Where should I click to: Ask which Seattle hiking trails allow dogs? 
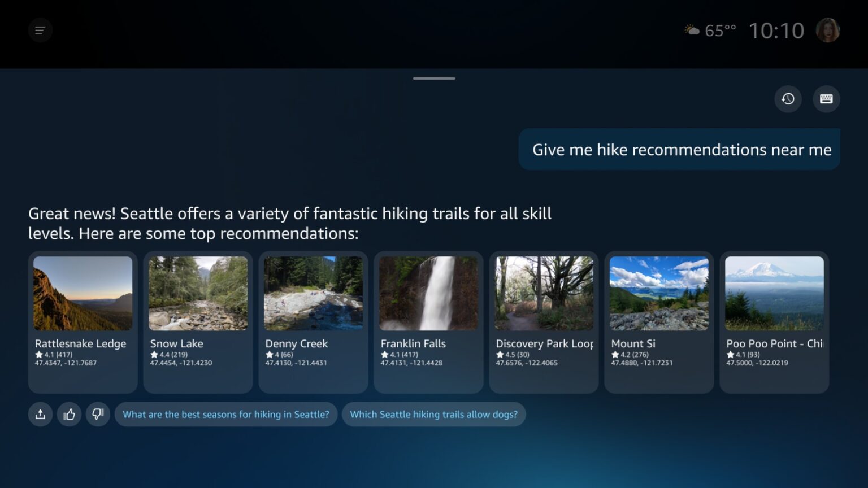(434, 415)
